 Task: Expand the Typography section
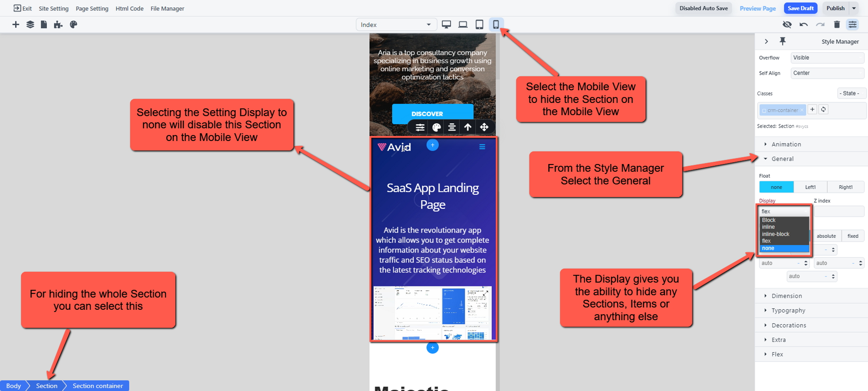(788, 311)
